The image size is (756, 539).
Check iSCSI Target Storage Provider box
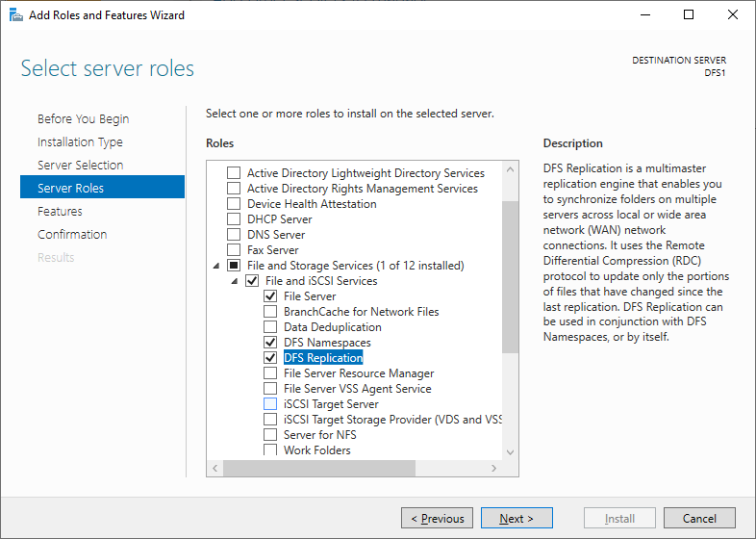pyautogui.click(x=270, y=420)
